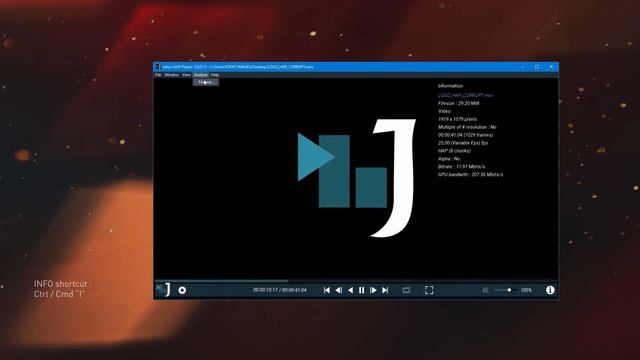
Task: Open the Analyst menu
Action: pos(200,75)
